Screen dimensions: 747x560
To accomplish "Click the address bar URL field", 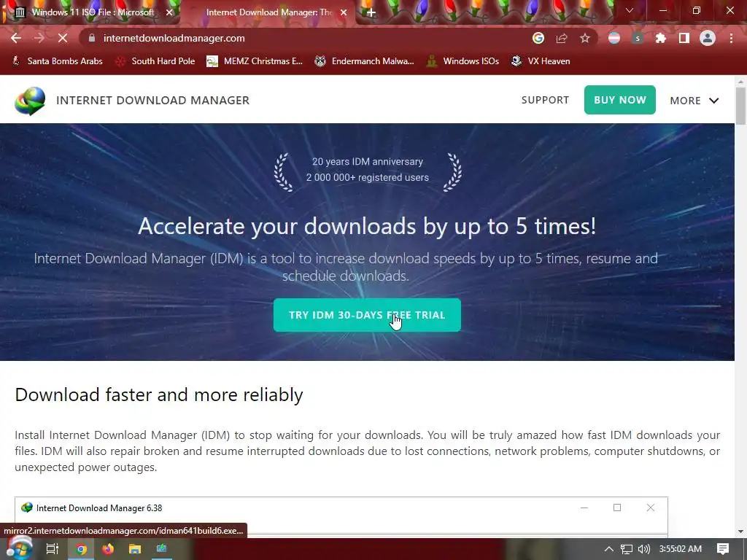I will coord(305,38).
